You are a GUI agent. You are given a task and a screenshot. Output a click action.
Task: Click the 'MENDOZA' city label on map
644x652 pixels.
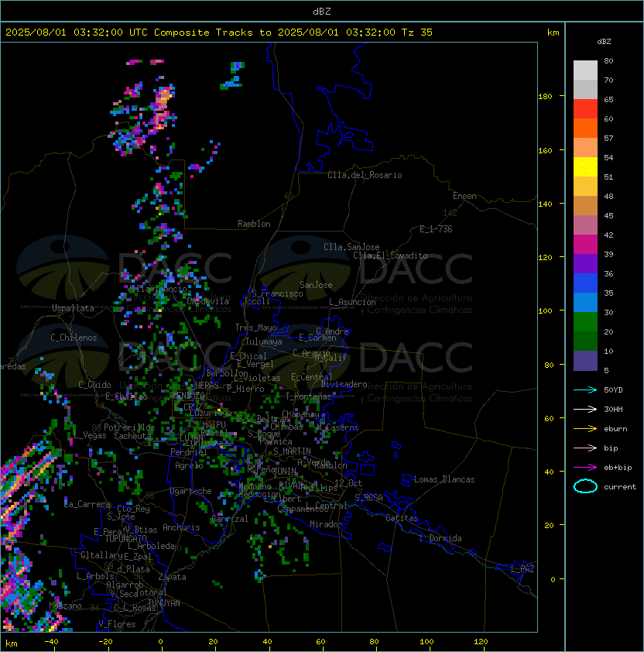[188, 395]
